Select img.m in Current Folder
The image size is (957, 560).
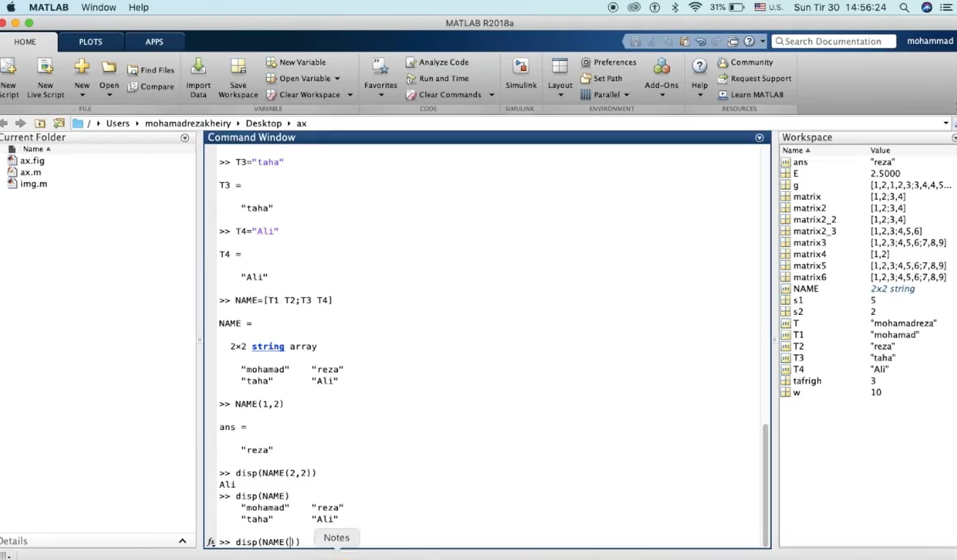(34, 184)
